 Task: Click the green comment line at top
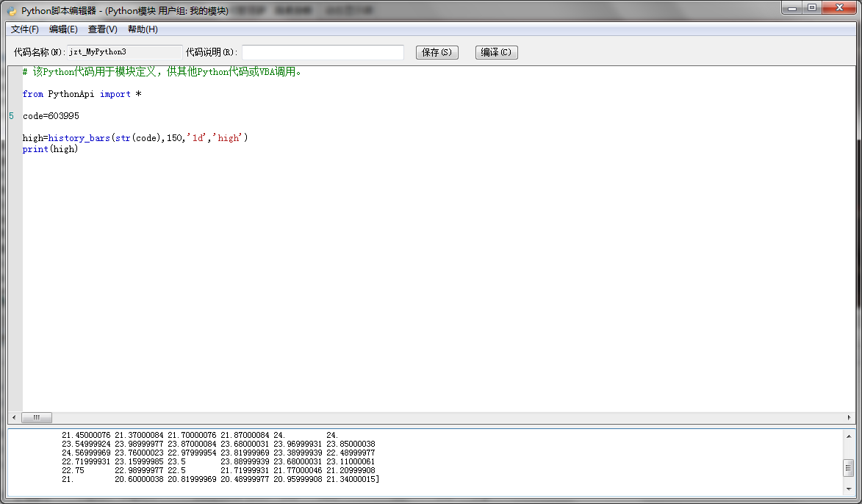(162, 71)
